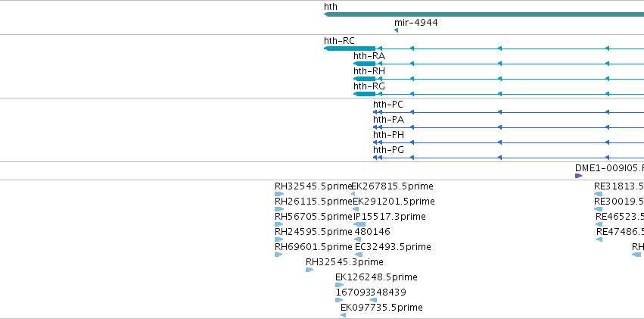
Task: Select the RH56705.5prime EST glyph
Action: tap(279, 224)
